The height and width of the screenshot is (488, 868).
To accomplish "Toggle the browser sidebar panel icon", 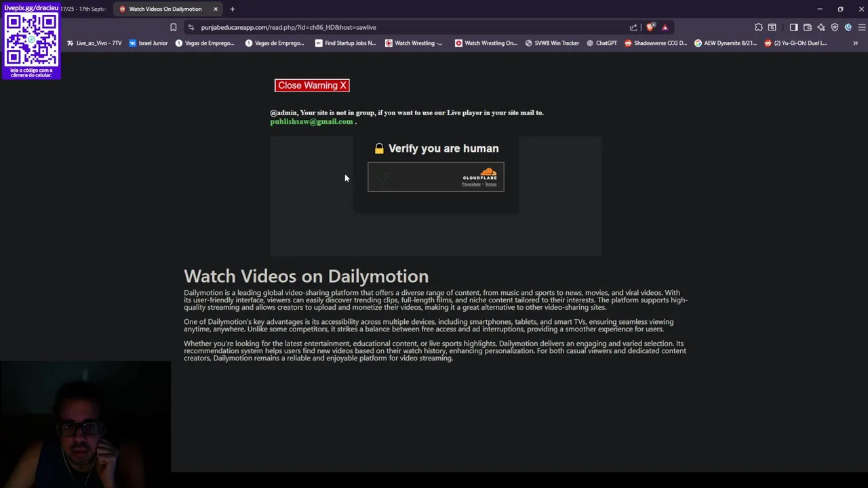I will 793,27.
